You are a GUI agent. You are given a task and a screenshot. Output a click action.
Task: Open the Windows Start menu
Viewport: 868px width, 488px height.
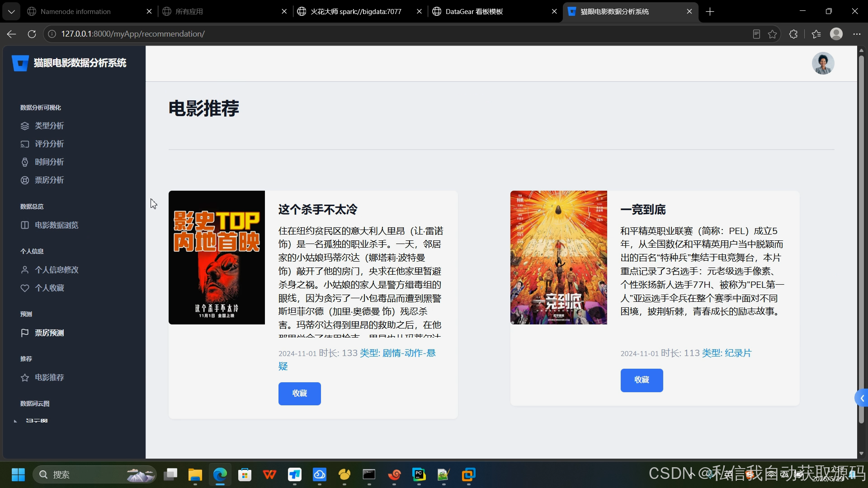pyautogui.click(x=18, y=475)
